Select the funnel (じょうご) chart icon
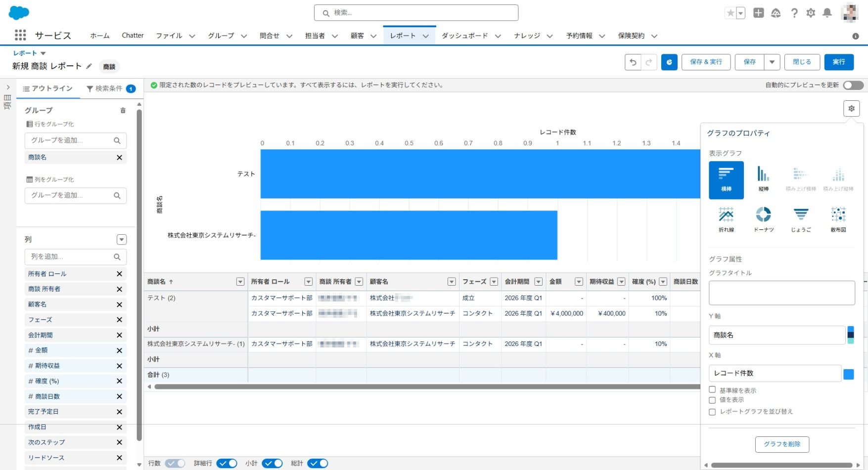 [x=800, y=215]
